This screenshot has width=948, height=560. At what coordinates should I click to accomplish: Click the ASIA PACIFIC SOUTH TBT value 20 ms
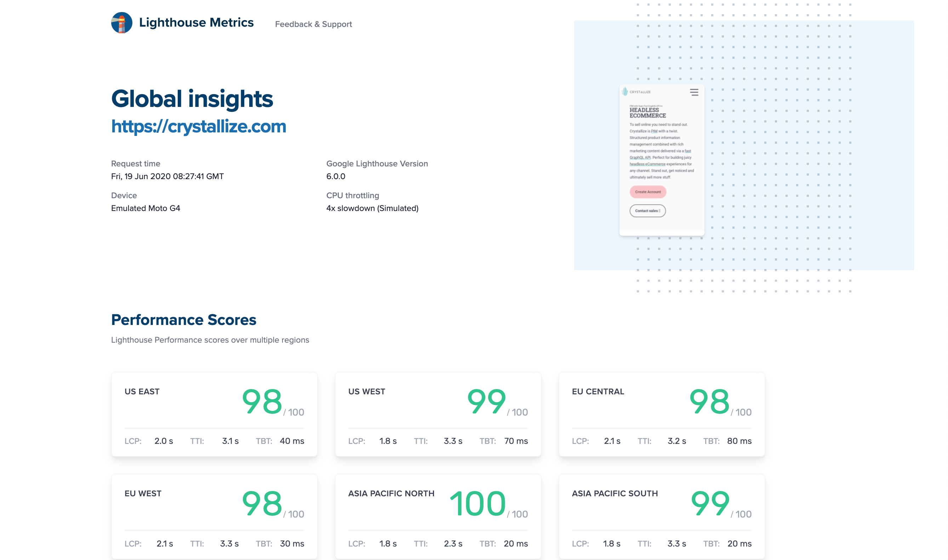point(739,543)
